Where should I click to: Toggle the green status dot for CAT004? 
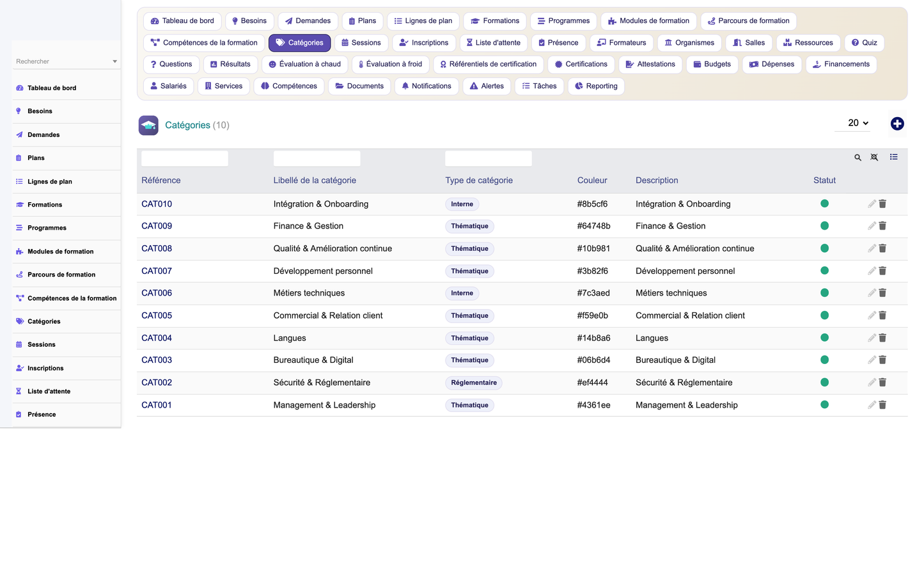[x=824, y=337]
